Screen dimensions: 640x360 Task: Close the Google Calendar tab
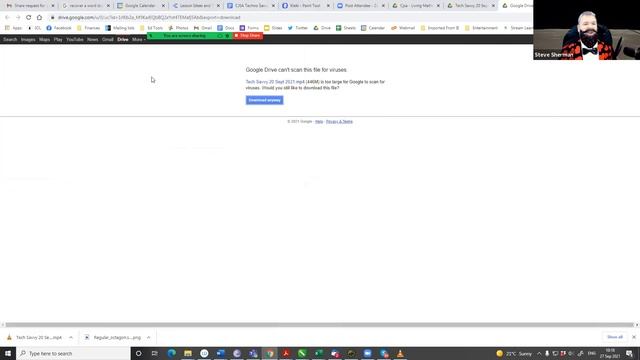[x=163, y=6]
